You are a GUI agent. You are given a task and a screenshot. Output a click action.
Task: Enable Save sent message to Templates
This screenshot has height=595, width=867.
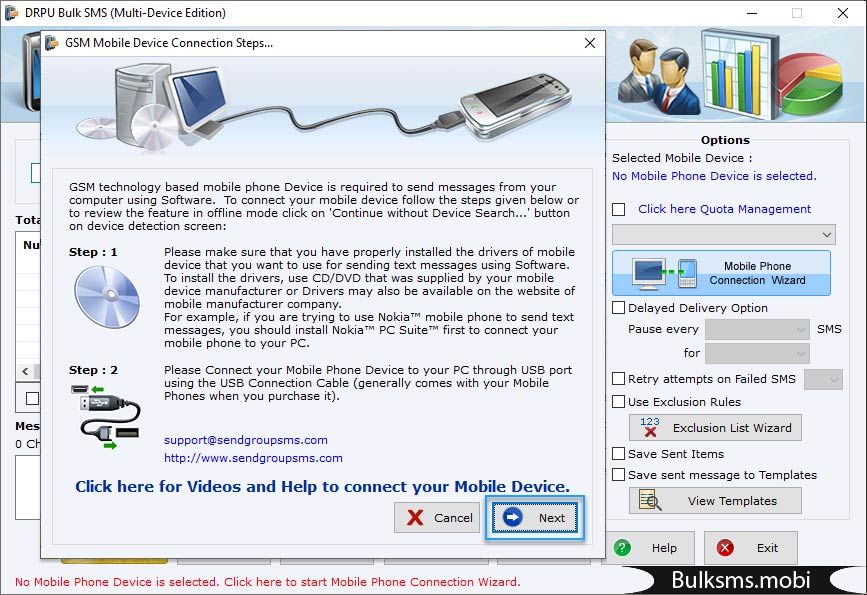[x=619, y=475]
